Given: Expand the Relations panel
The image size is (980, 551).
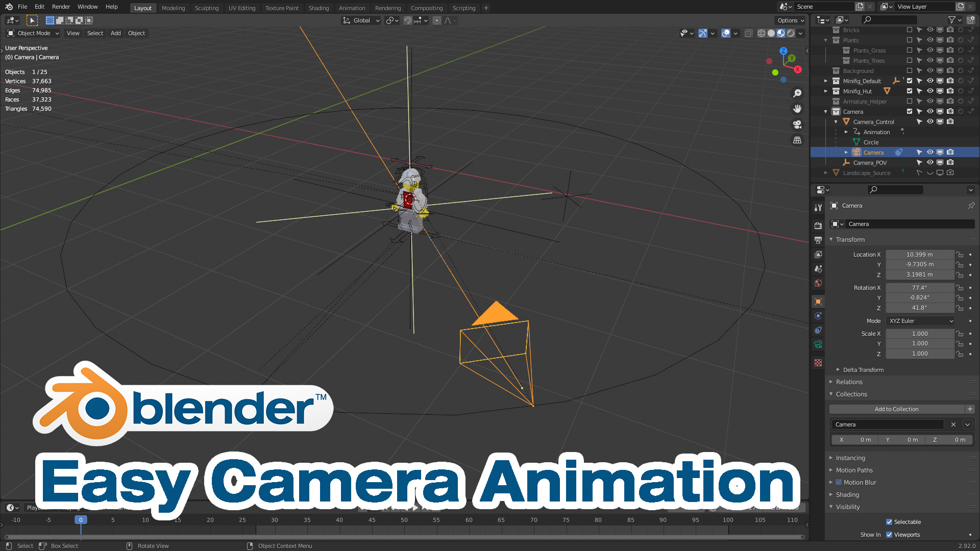Looking at the screenshot, I should (831, 382).
